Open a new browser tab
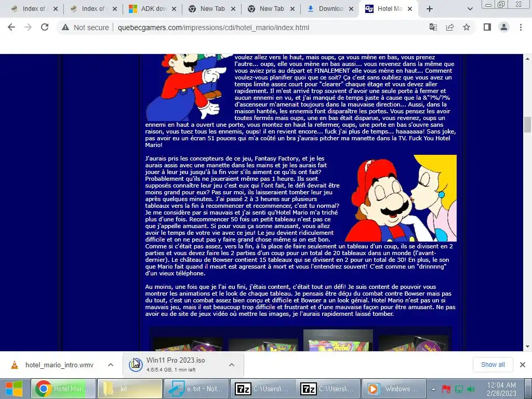This screenshot has height=399, width=532. 430,9
